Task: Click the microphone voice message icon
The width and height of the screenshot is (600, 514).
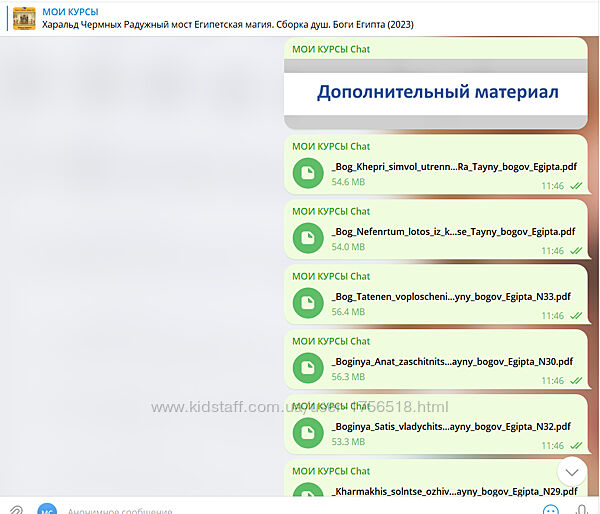Action: coord(581,509)
